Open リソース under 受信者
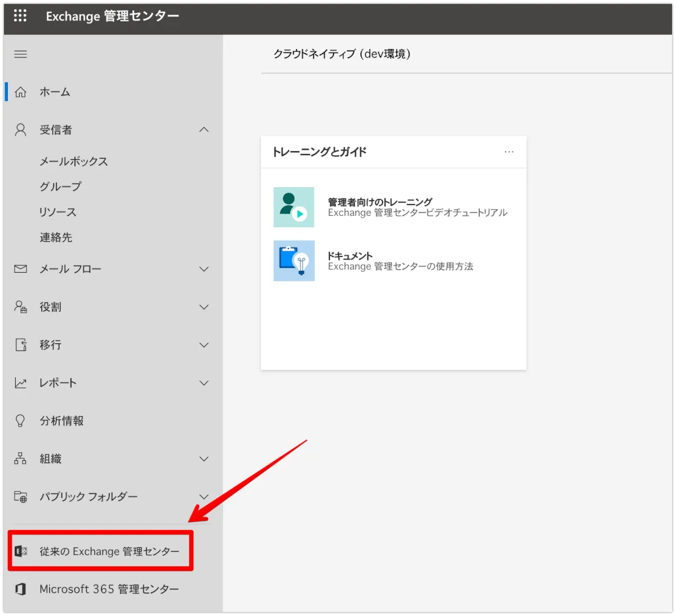The image size is (676, 616). click(58, 212)
